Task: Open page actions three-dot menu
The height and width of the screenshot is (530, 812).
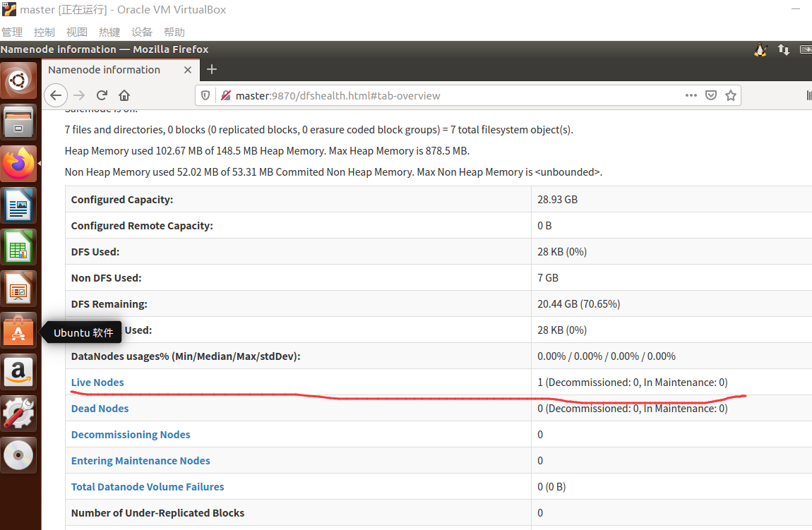Action: [x=691, y=95]
